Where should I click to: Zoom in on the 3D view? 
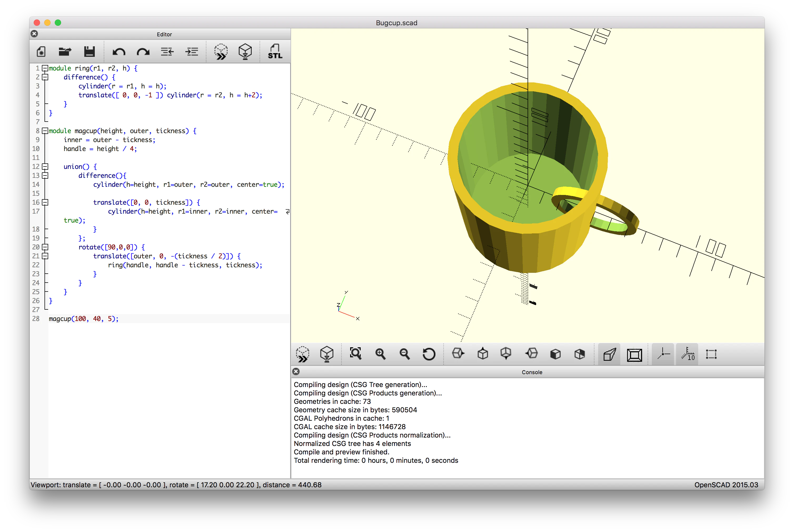point(380,354)
